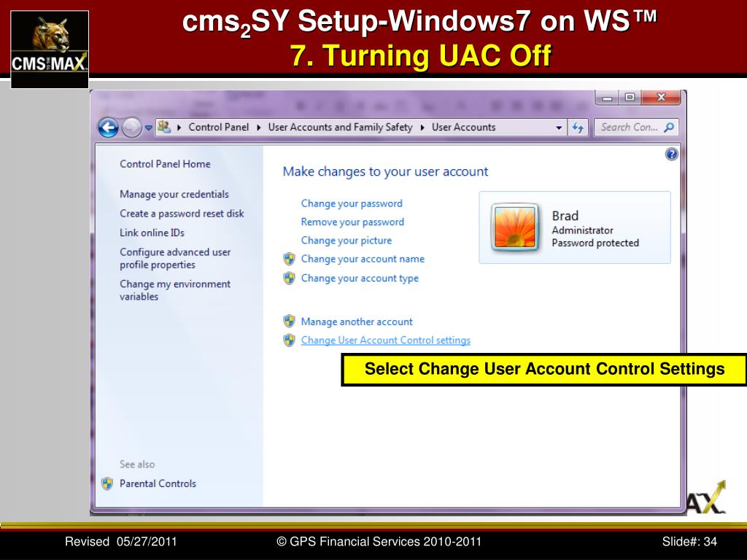Open Parental Controls link
The width and height of the screenshot is (747, 560).
[x=158, y=484]
